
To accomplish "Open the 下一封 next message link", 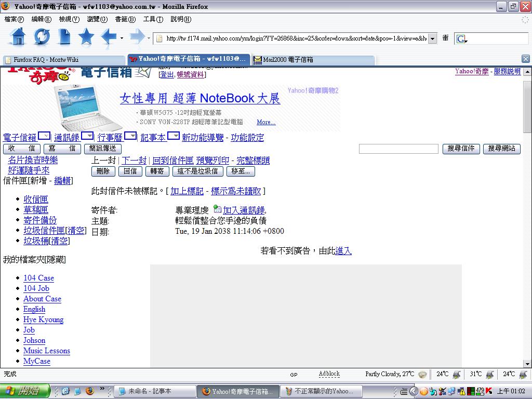I will pyautogui.click(x=134, y=161).
